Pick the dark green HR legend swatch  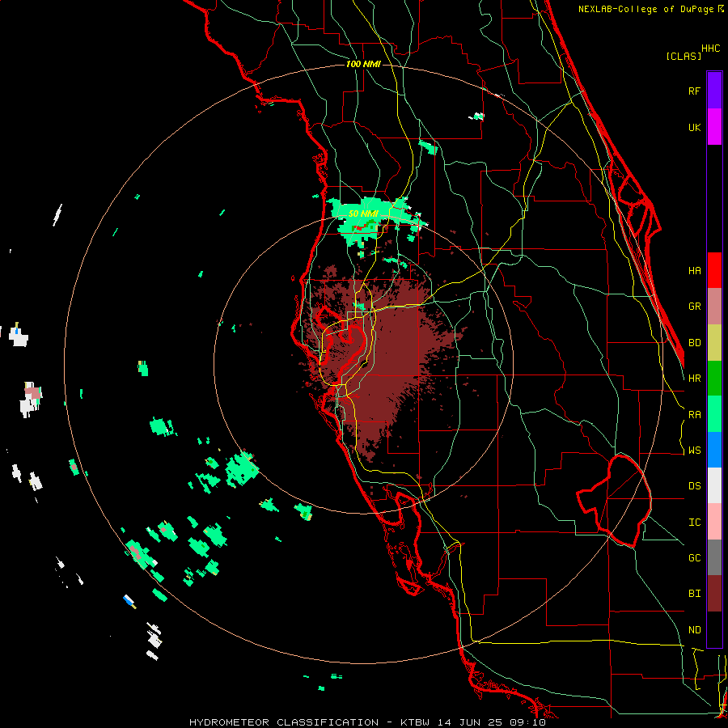click(714, 378)
